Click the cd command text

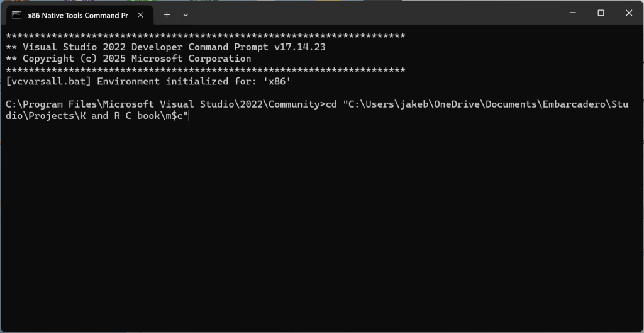(x=331, y=104)
